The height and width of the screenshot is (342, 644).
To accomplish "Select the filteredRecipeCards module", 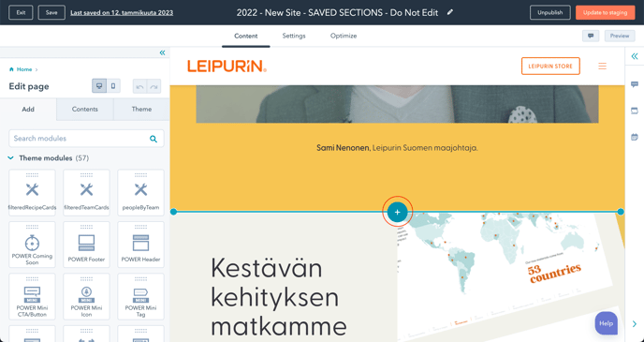I will [32, 193].
